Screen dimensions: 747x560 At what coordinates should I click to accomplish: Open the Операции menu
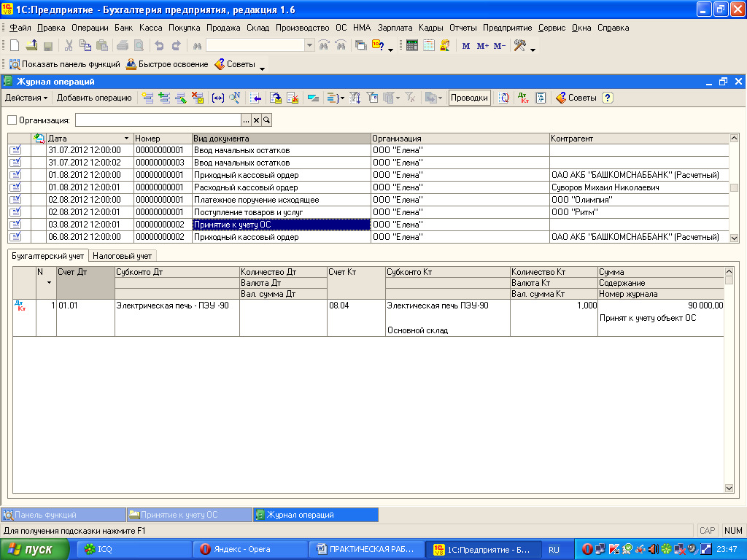[x=90, y=28]
